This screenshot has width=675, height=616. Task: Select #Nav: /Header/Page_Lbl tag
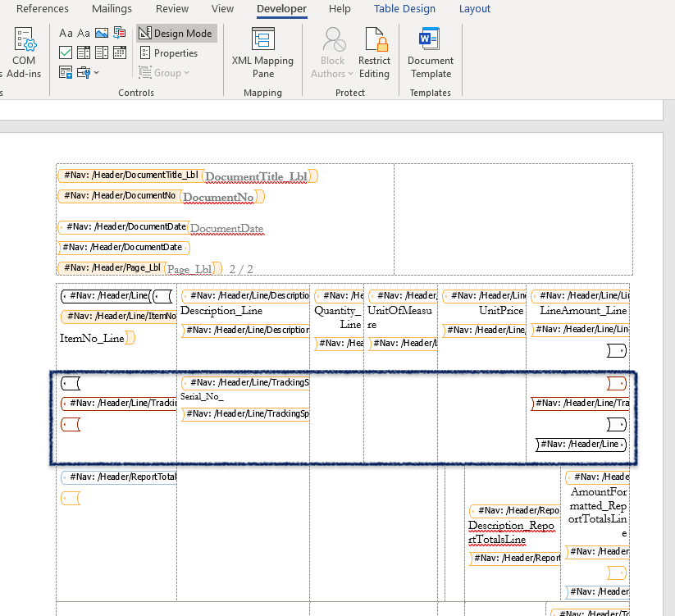(x=112, y=267)
